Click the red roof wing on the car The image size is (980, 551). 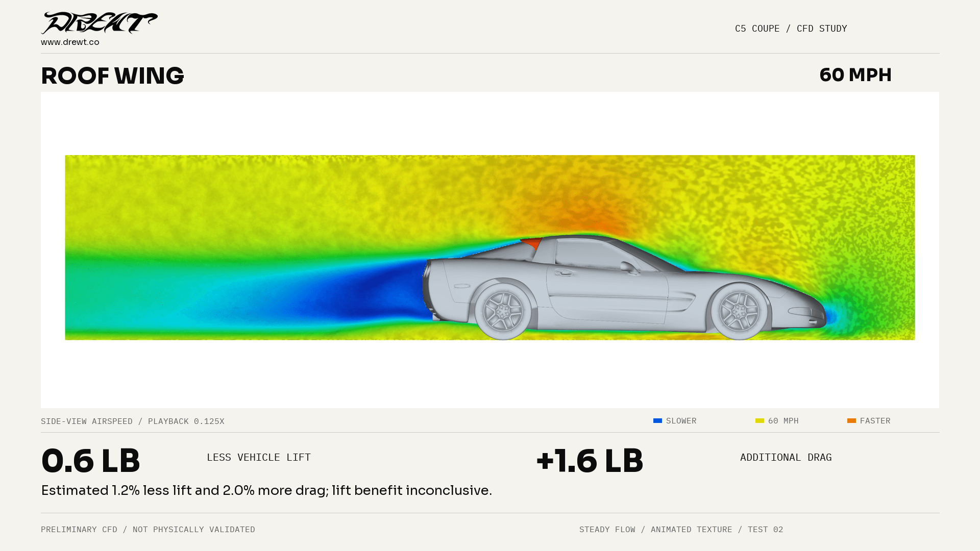(x=532, y=243)
